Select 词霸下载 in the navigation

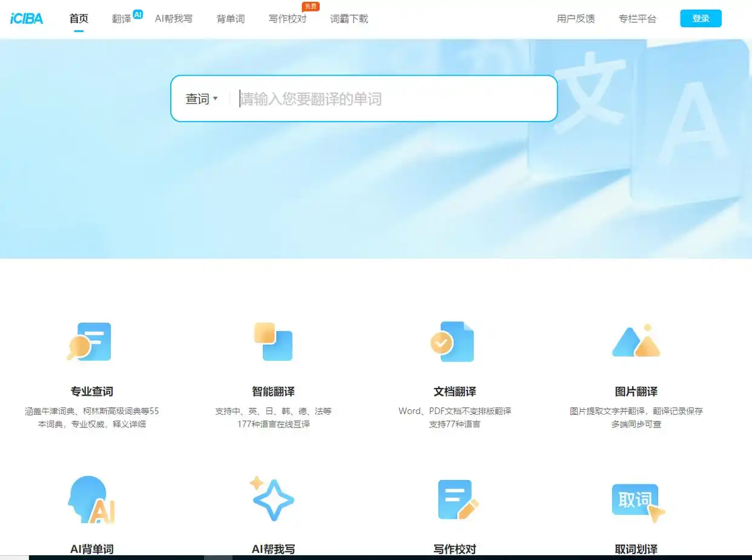pyautogui.click(x=349, y=18)
